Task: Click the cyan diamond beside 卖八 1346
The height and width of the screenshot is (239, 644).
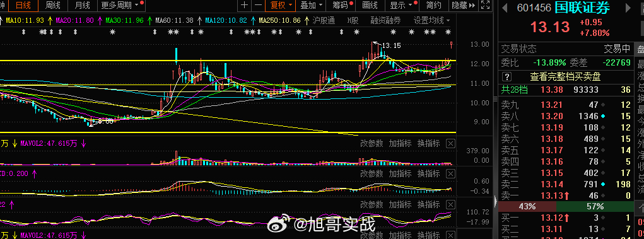Action: point(603,116)
